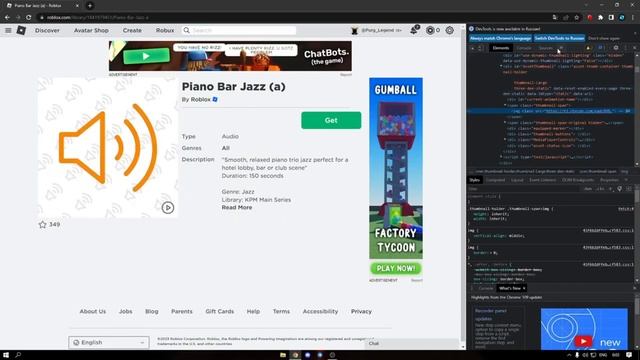Viewport: 640px width, 360px height.
Task: Open the Roblox settings gear icon
Action: 449,30
